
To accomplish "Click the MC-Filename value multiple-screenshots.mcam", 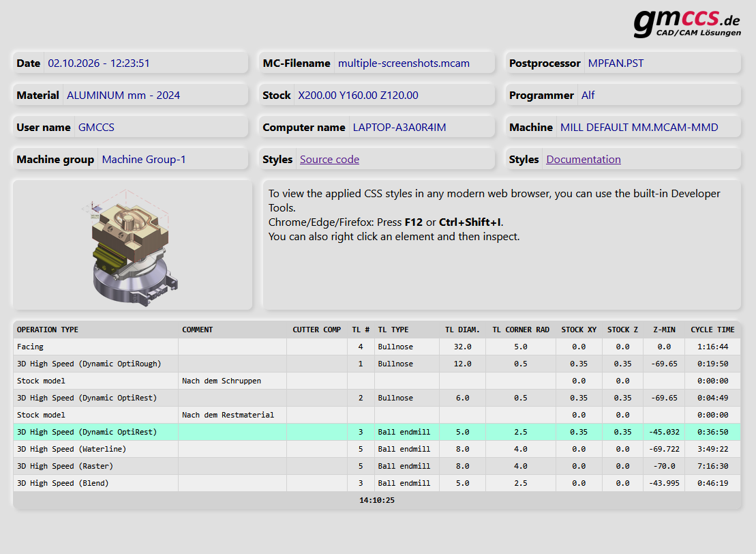I will click(x=404, y=63).
